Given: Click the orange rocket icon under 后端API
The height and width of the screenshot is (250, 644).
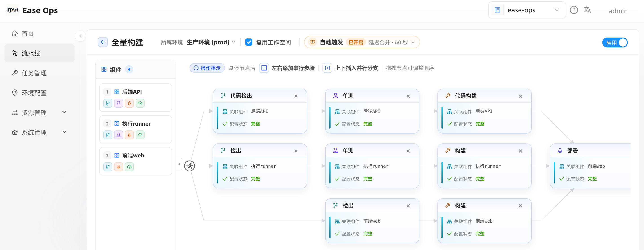Looking at the screenshot, I should (x=129, y=103).
